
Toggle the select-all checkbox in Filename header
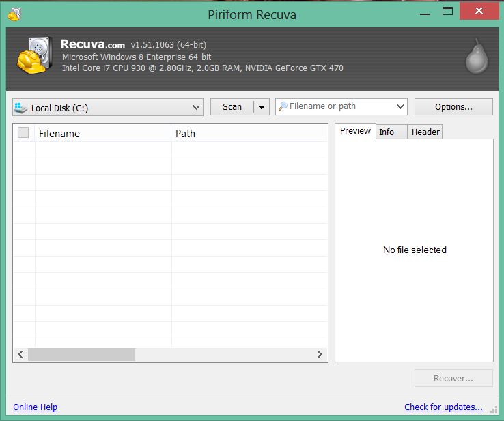(23, 132)
